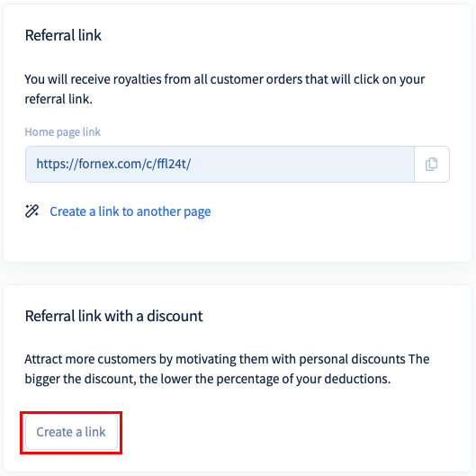Image resolution: width=476 pixels, height=476 pixels.
Task: Copy the home page referral link
Action: point(431,165)
